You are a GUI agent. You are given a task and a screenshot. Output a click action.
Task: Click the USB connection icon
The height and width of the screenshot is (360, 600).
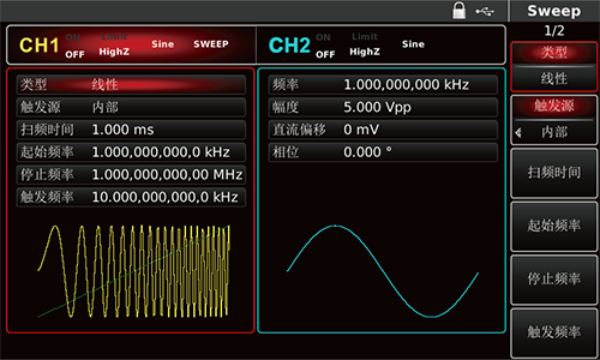484,11
